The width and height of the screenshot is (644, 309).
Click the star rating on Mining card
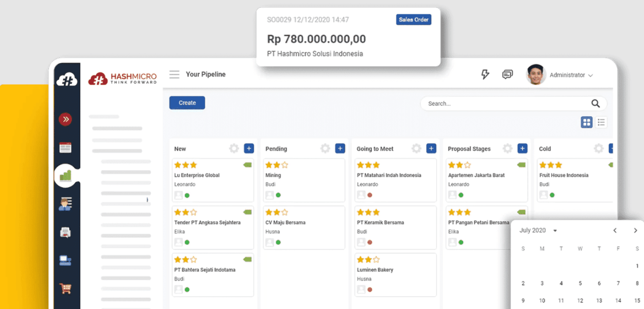point(277,165)
